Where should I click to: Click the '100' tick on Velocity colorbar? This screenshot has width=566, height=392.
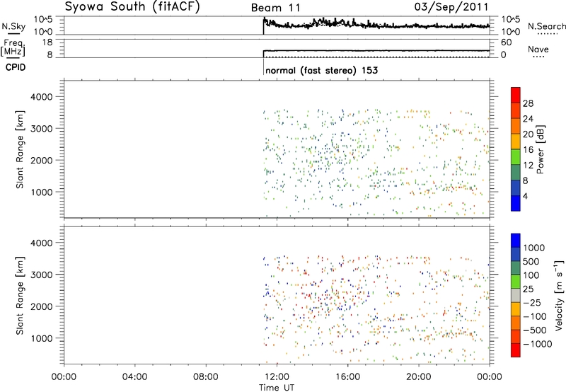[531, 275]
